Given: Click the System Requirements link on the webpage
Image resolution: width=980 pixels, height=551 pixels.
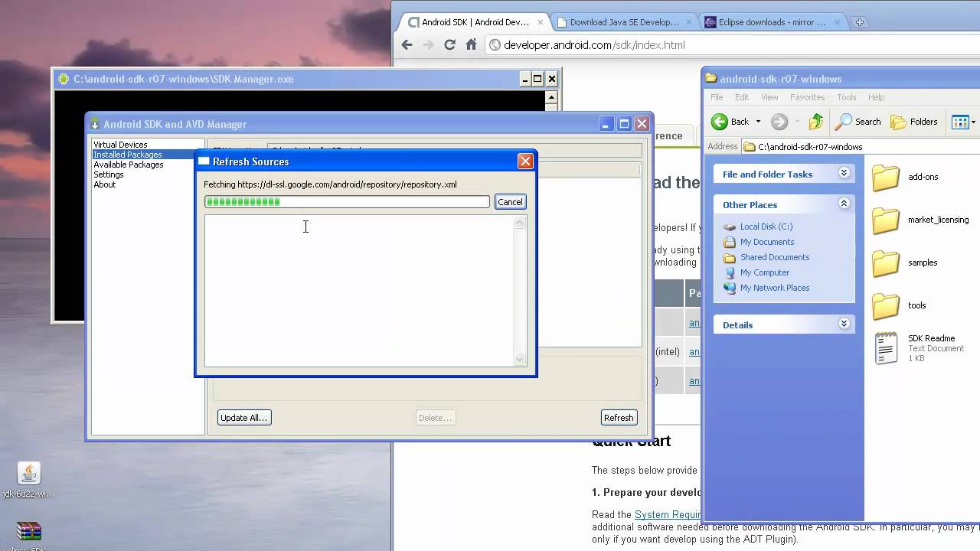Looking at the screenshot, I should pyautogui.click(x=668, y=514).
